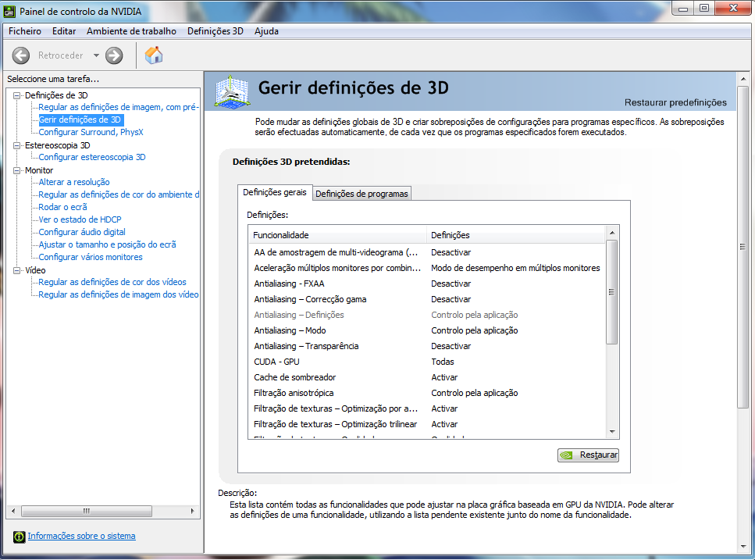The width and height of the screenshot is (755, 560).
Task: Select Antialiasing – Modo row
Action: click(x=426, y=331)
